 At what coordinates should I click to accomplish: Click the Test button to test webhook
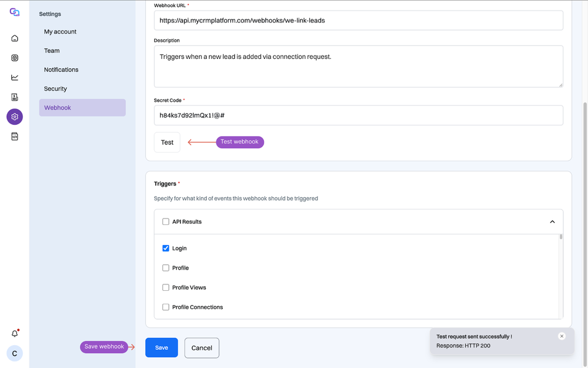[x=166, y=142]
